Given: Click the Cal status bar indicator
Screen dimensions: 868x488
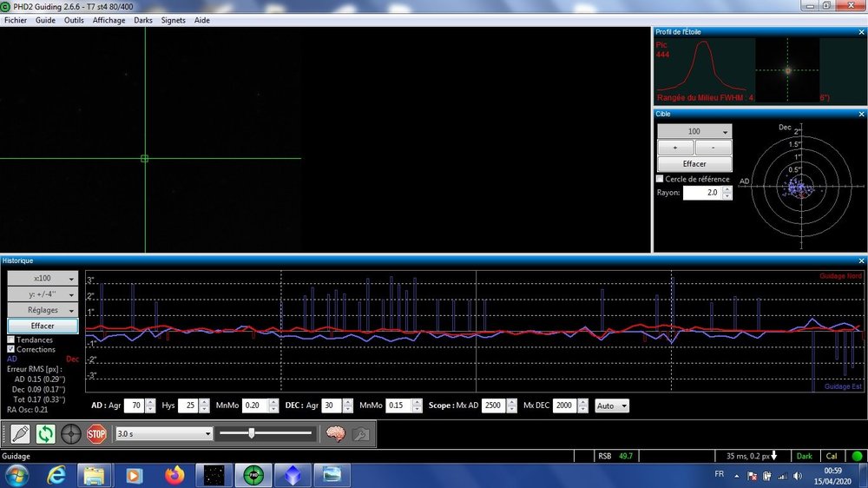Looking at the screenshot, I should [832, 457].
